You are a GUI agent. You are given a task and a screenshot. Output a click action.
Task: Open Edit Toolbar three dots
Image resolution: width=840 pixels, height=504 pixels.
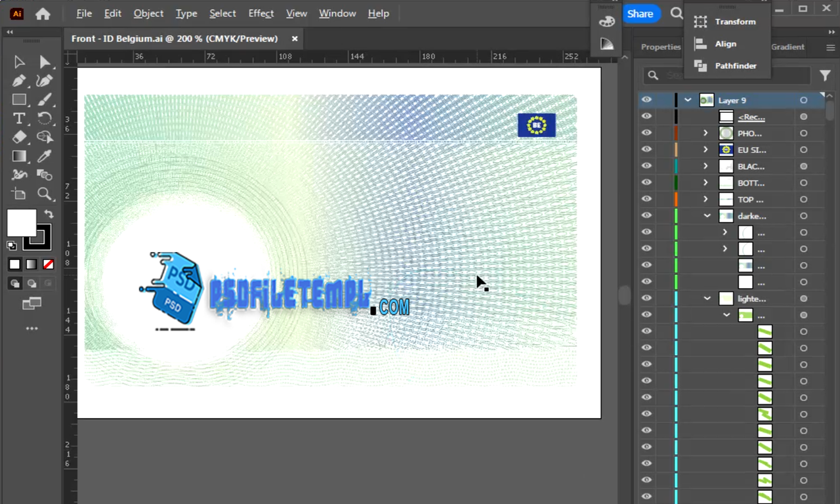click(x=31, y=328)
